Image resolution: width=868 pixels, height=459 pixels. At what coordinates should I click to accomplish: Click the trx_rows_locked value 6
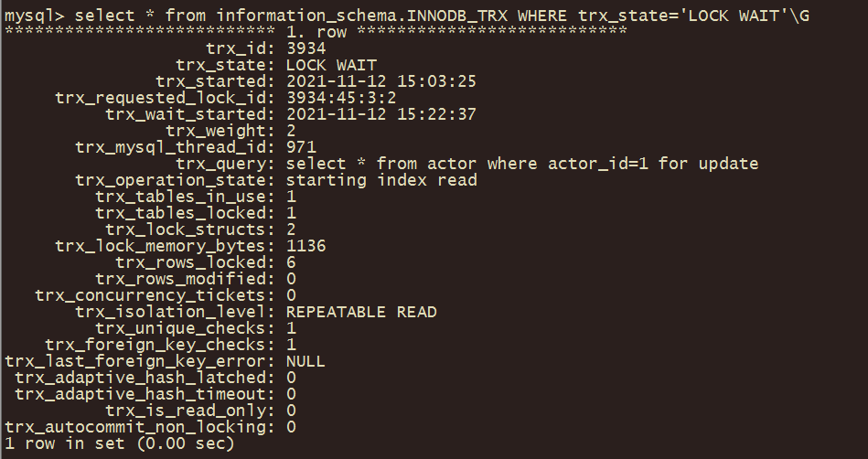point(291,262)
